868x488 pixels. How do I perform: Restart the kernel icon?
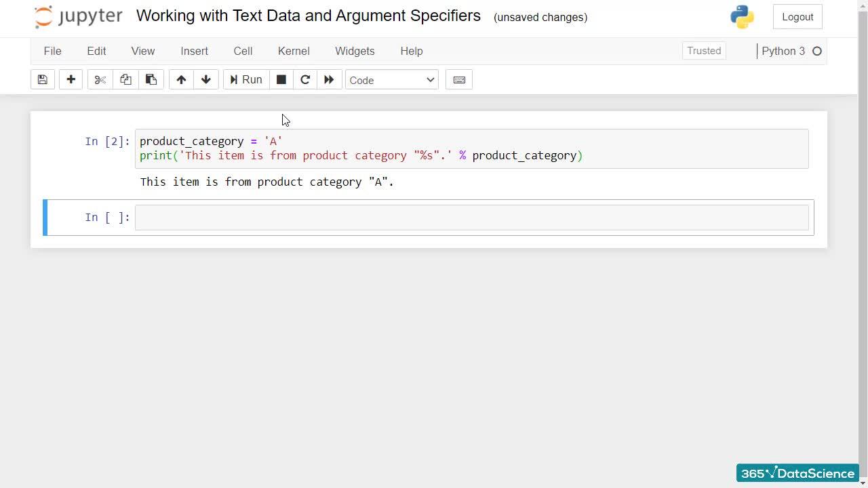tap(305, 80)
